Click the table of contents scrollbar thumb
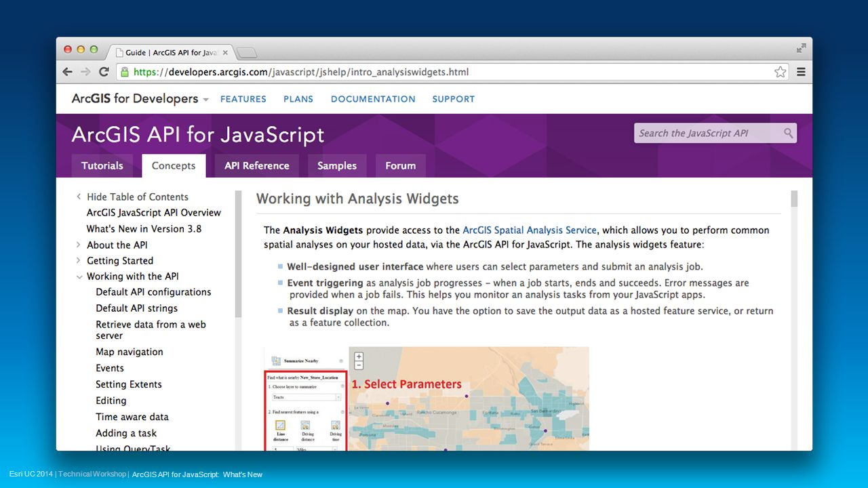 pyautogui.click(x=238, y=254)
